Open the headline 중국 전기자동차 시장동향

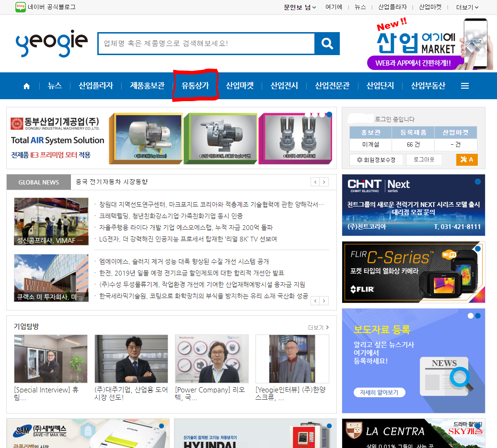coord(112,182)
